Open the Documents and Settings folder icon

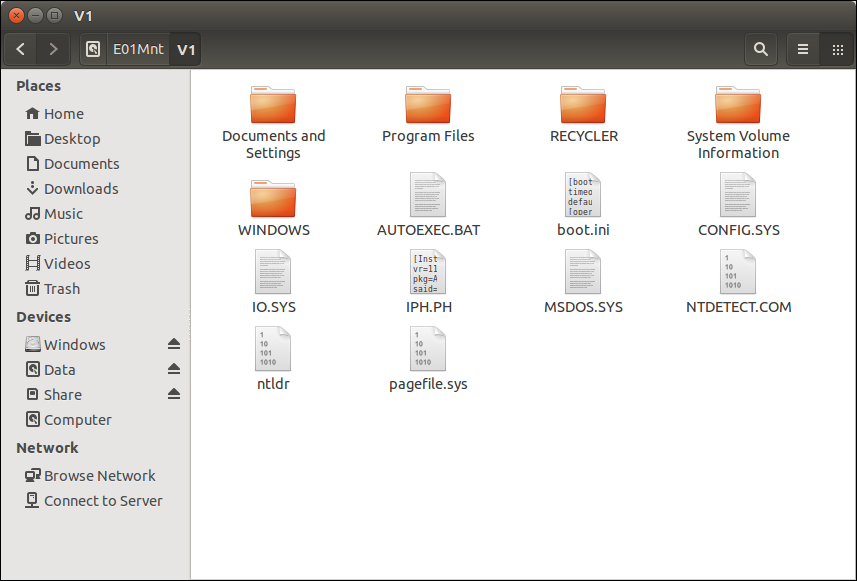[273, 105]
